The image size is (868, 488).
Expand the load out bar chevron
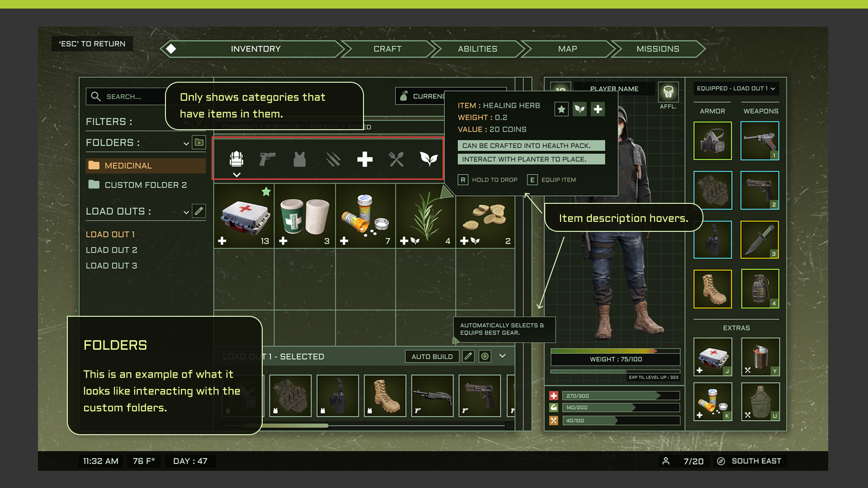[502, 356]
